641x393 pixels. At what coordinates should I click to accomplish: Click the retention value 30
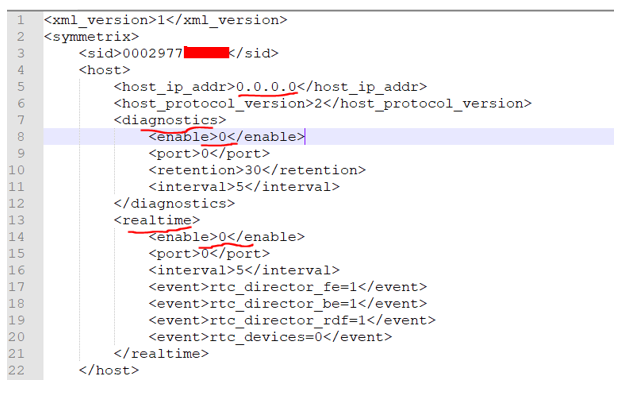coord(253,170)
